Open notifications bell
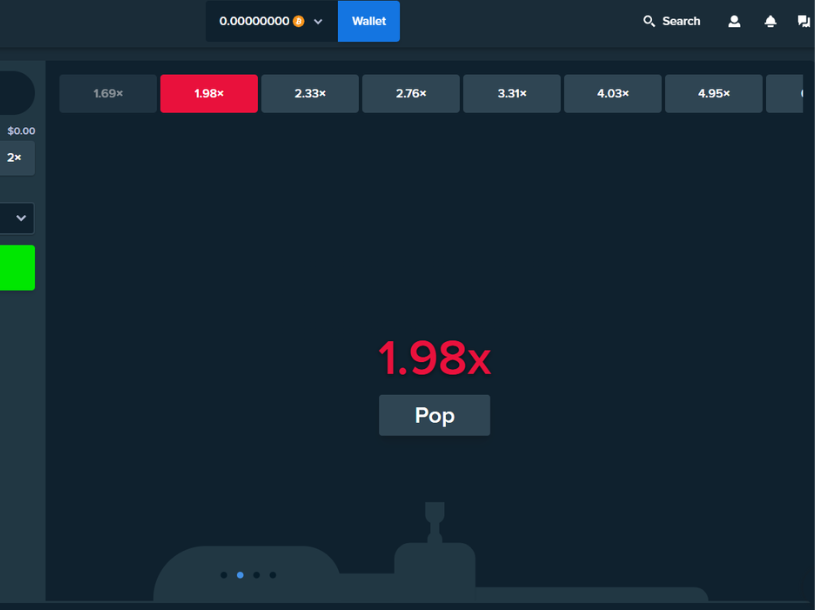Viewport: 815px width, 610px height. (x=770, y=21)
